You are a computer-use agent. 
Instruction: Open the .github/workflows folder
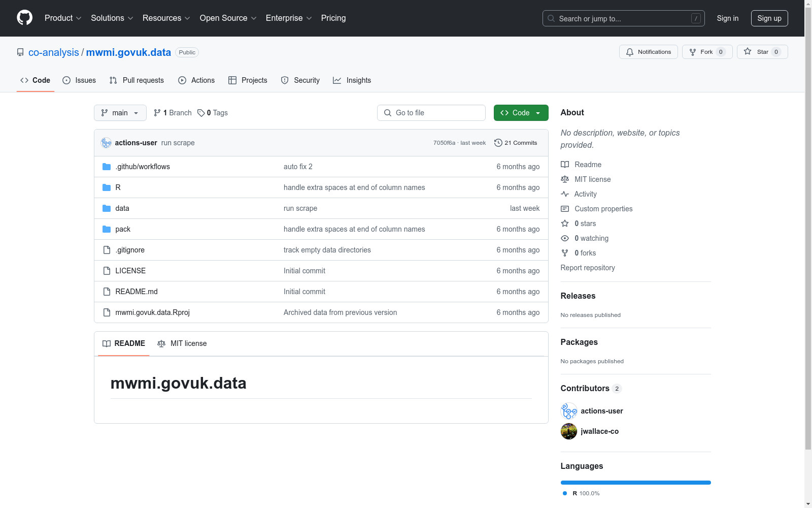pos(143,167)
